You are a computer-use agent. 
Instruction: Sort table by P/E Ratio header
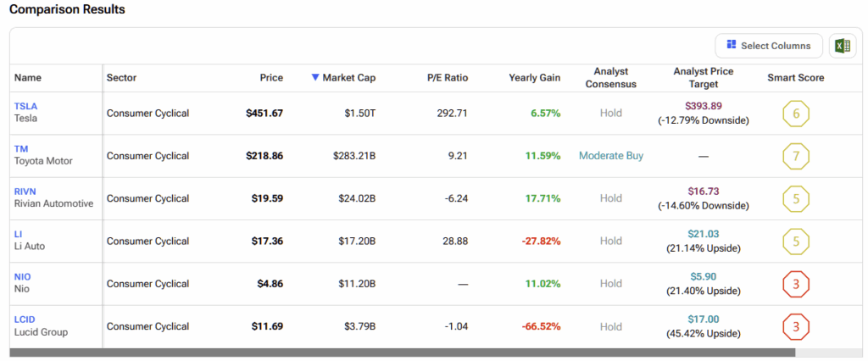448,78
